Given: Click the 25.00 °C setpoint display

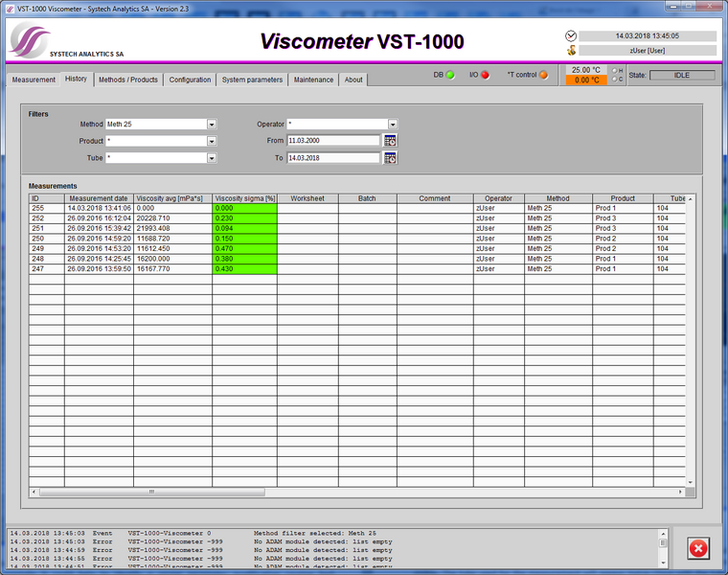Looking at the screenshot, I should tap(586, 70).
